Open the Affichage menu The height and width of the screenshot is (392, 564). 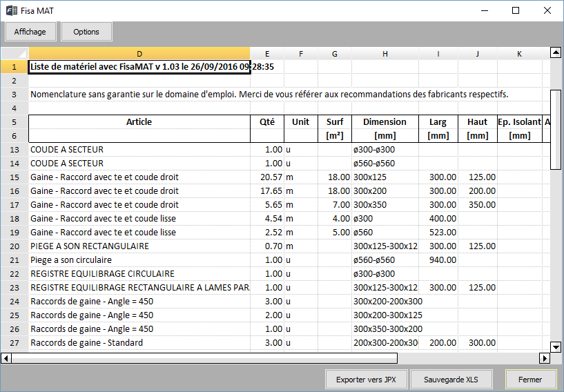[30, 32]
